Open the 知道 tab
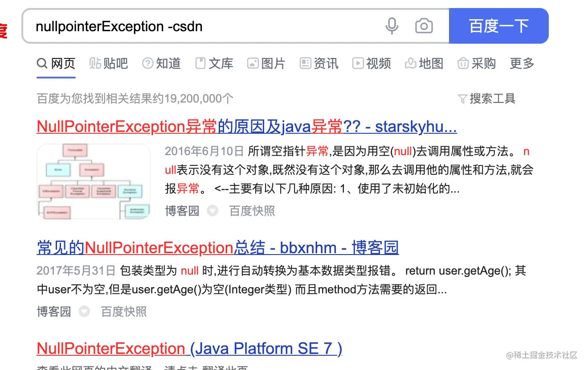588x370 pixels. [161, 63]
